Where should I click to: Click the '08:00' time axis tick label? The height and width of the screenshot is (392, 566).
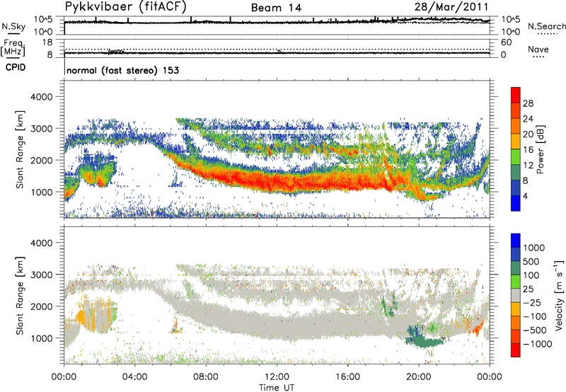pyautogui.click(x=206, y=376)
